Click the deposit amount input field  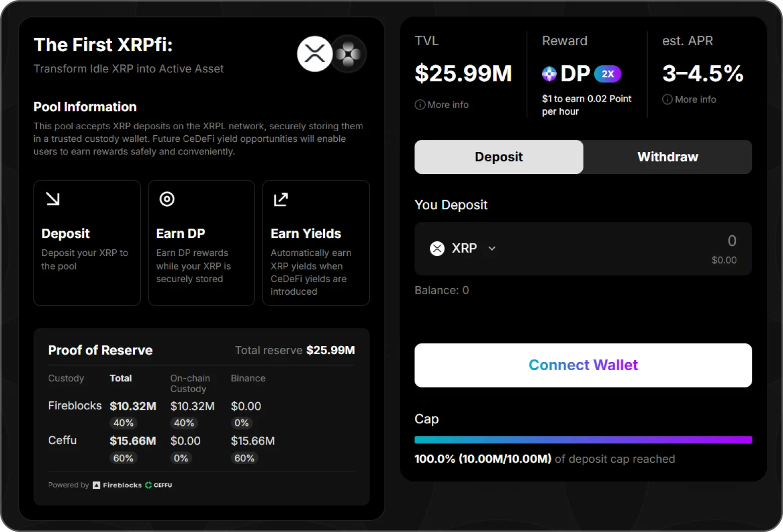pyautogui.click(x=654, y=241)
